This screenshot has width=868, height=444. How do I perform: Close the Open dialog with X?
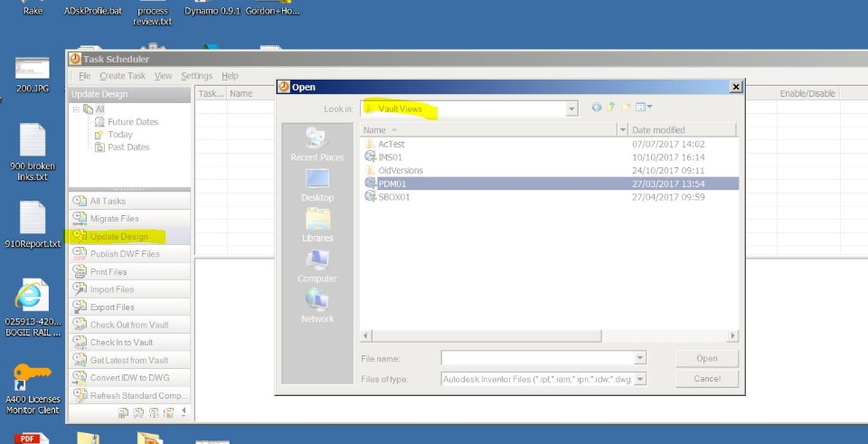[736, 87]
